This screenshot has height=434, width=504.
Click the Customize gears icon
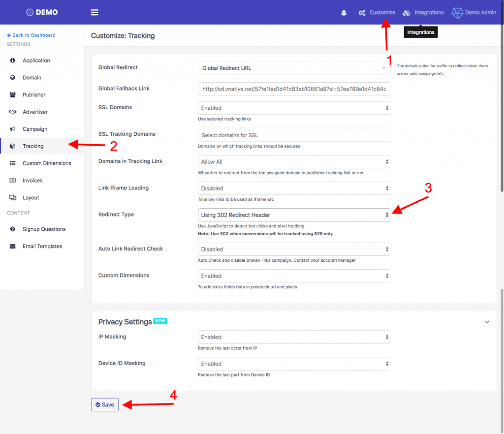pyautogui.click(x=362, y=13)
